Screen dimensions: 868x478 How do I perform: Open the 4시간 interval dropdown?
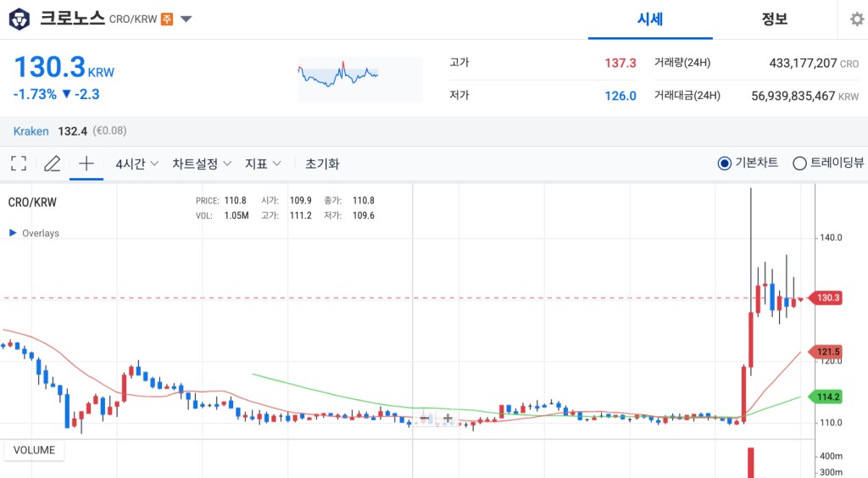click(x=136, y=164)
